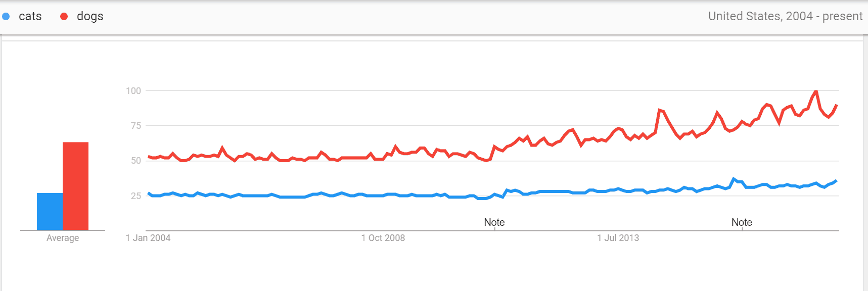Open the second Note marker near 2016

coord(742,222)
